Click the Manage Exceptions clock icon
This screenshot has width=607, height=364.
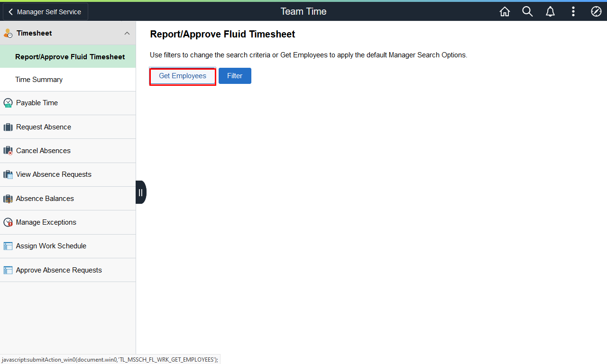click(x=8, y=222)
